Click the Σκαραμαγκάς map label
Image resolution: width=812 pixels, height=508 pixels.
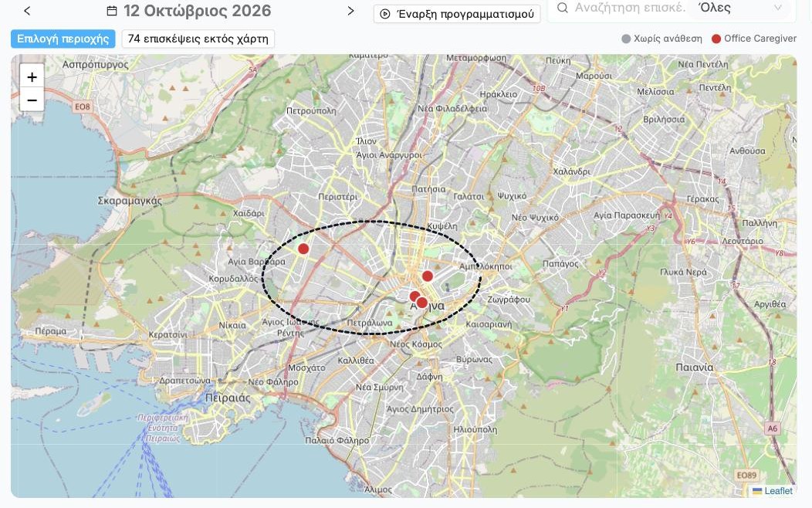pos(130,201)
